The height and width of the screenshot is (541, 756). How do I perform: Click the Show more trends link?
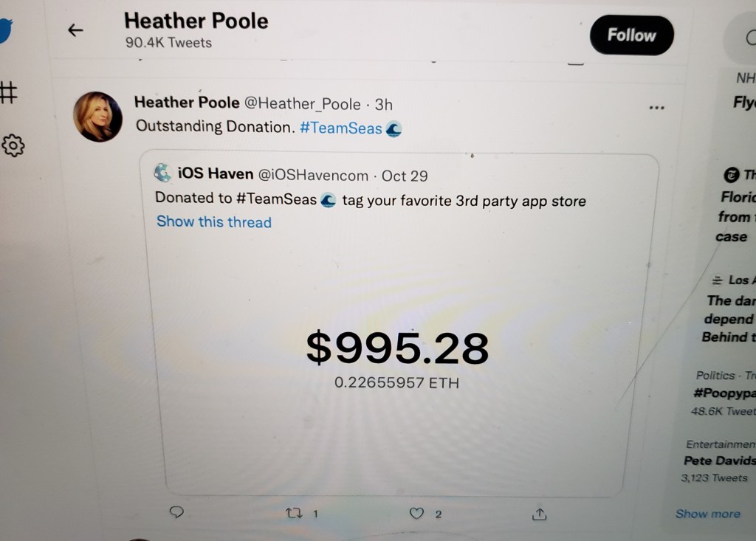click(708, 514)
